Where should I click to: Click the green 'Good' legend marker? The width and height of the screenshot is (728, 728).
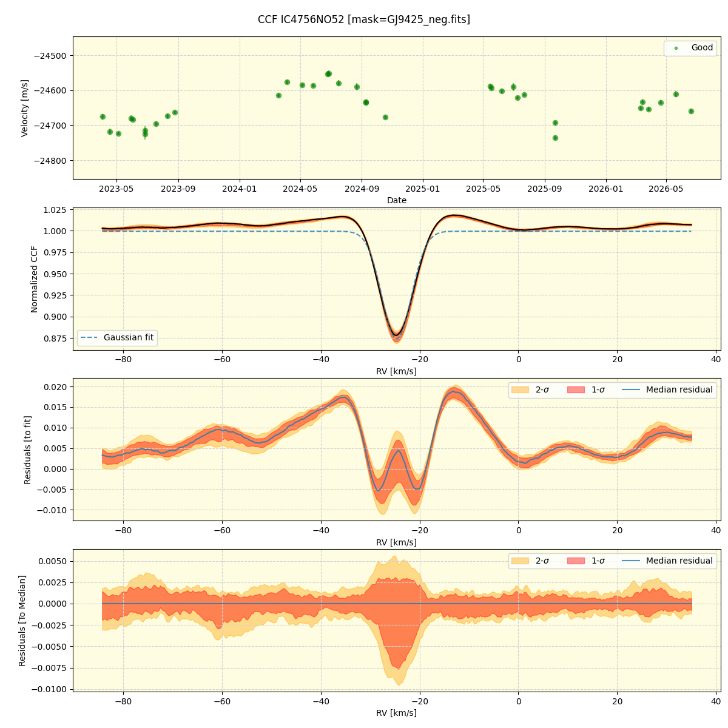[x=676, y=48]
